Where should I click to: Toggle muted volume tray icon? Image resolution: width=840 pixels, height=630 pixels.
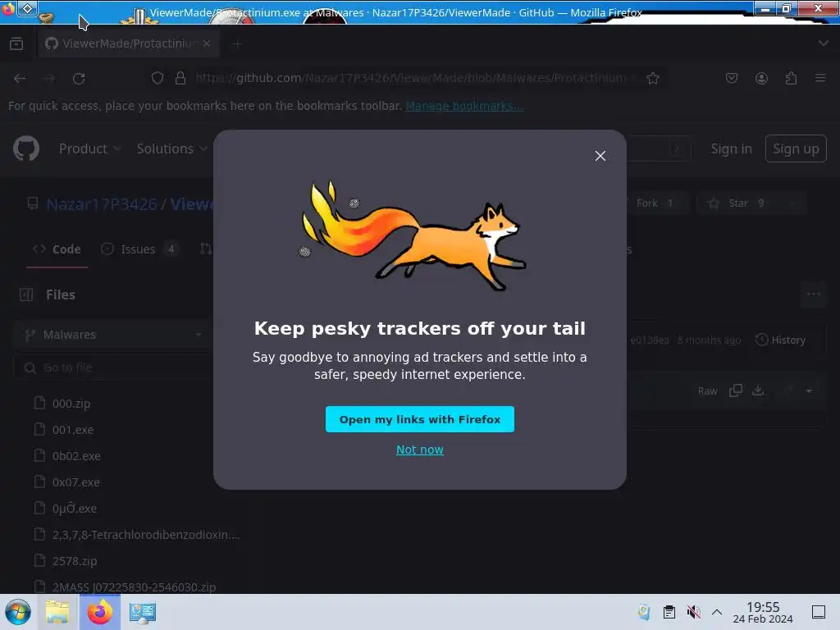(693, 612)
